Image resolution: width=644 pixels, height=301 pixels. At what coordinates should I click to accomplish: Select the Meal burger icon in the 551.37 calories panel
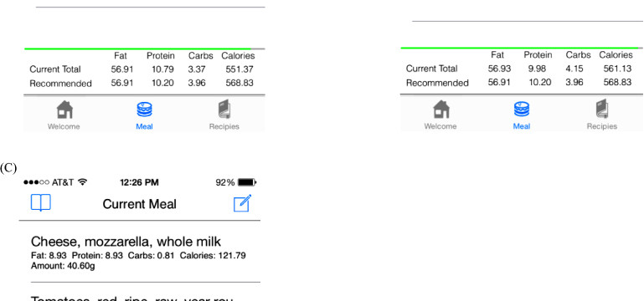tap(144, 110)
